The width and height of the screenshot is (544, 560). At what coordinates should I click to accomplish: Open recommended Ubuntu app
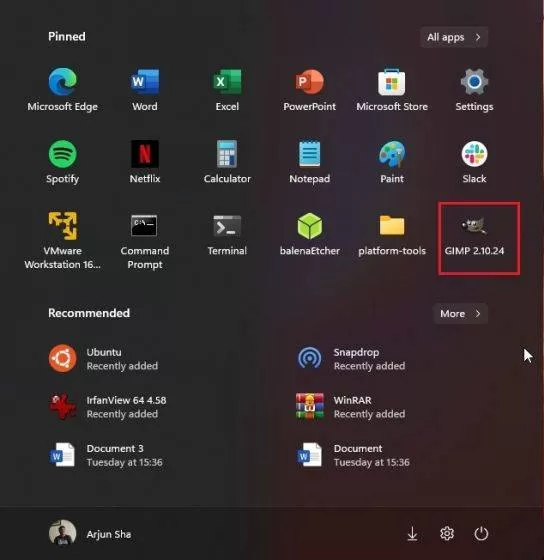pyautogui.click(x=104, y=359)
